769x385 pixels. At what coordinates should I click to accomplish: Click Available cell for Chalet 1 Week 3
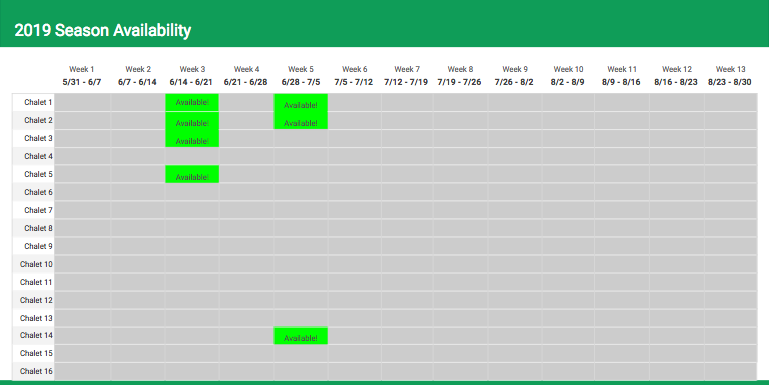point(192,102)
